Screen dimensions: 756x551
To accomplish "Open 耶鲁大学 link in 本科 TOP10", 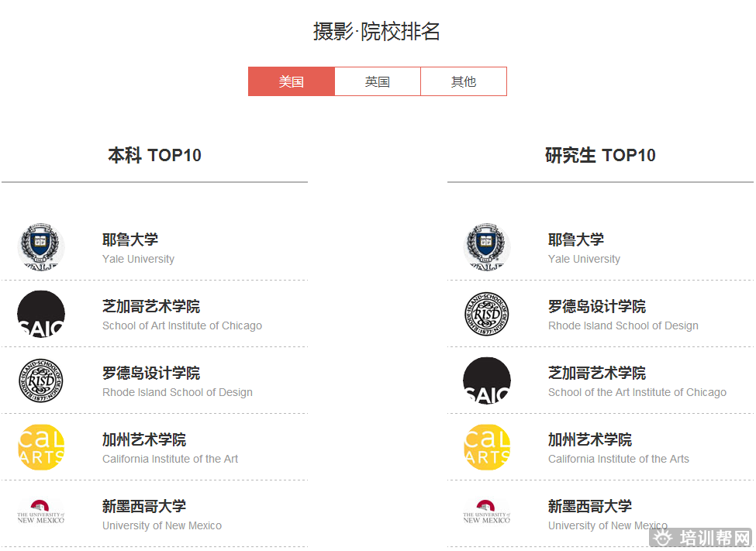I will click(130, 239).
